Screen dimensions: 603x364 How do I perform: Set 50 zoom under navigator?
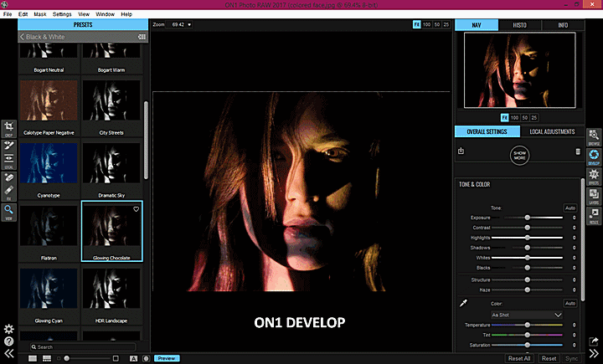pos(525,118)
